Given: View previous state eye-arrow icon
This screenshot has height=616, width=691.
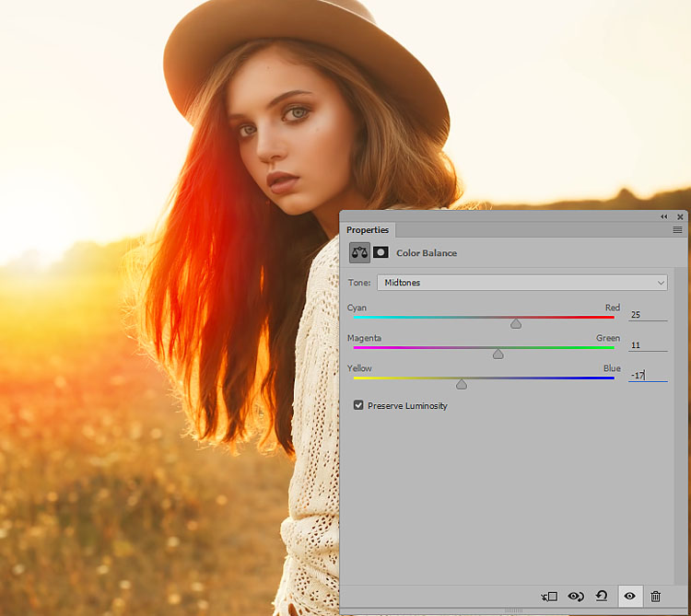Looking at the screenshot, I should click(576, 597).
